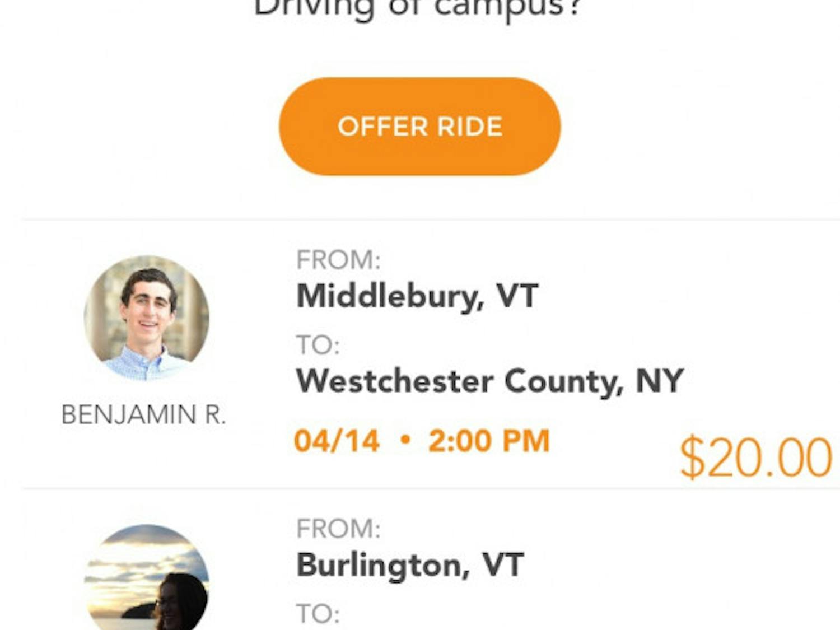Click the divider line below OFFER RIDE
The image size is (840, 630).
[430, 220]
